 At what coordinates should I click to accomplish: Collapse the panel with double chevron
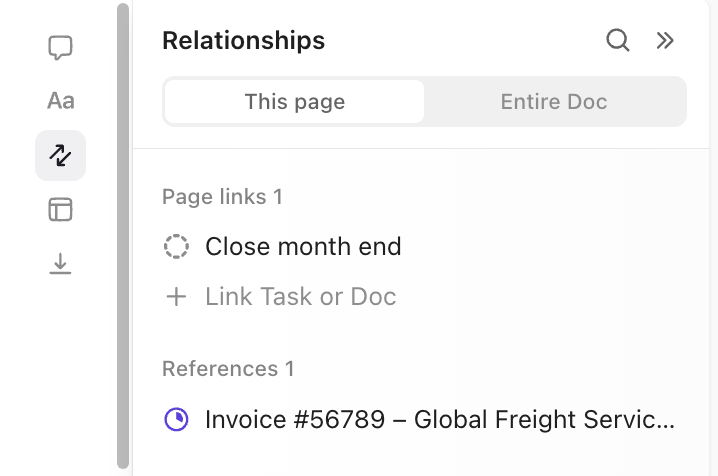pyautogui.click(x=665, y=40)
